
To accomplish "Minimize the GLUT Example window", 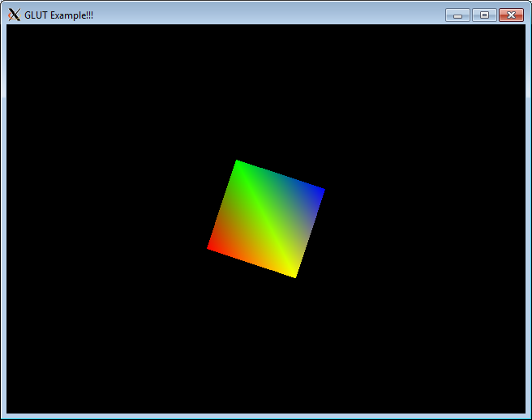I will (457, 15).
